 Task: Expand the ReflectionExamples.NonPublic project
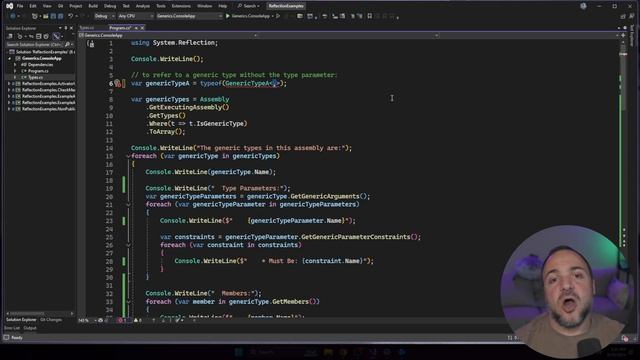[x=9, y=109]
